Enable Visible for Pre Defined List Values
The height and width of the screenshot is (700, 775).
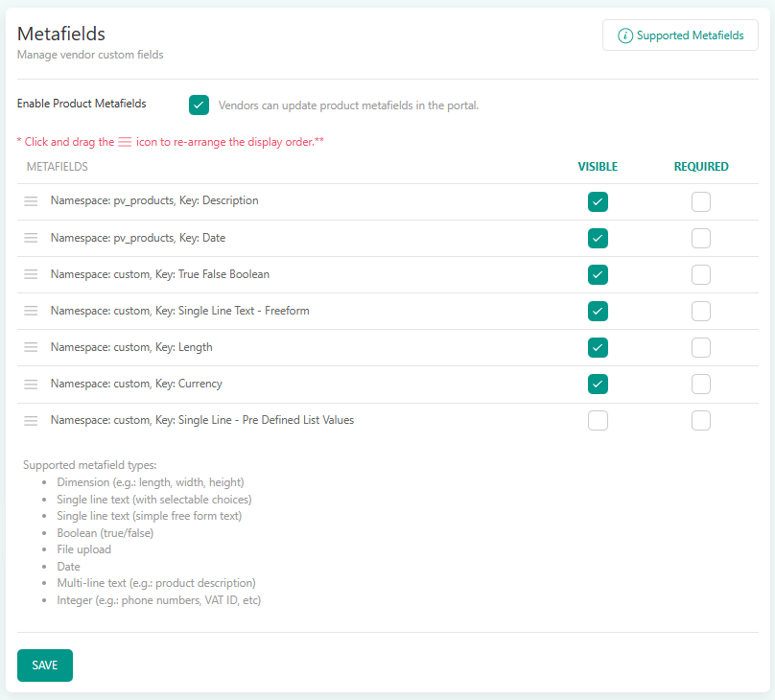598,420
